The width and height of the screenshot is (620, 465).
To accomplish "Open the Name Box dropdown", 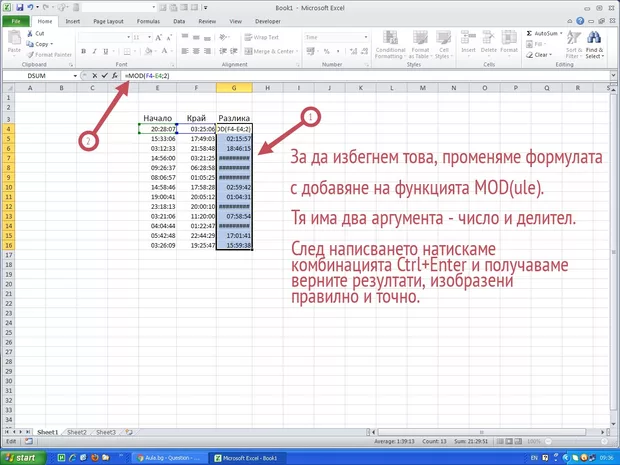I will (x=75, y=76).
